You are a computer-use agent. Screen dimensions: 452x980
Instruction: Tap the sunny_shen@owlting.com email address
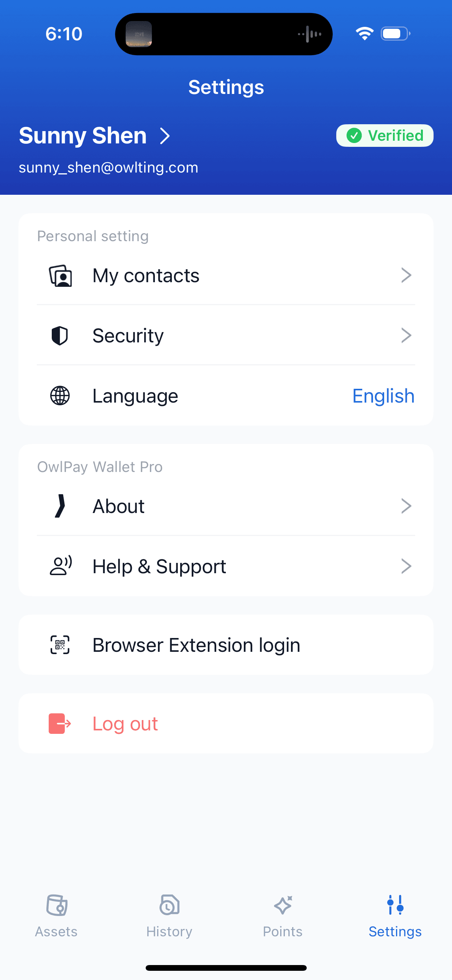pyautogui.click(x=108, y=168)
